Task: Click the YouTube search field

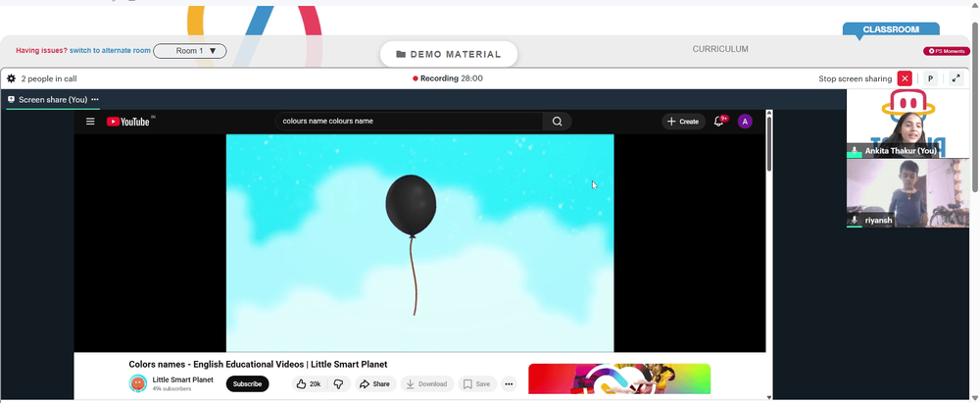Action: click(x=409, y=122)
